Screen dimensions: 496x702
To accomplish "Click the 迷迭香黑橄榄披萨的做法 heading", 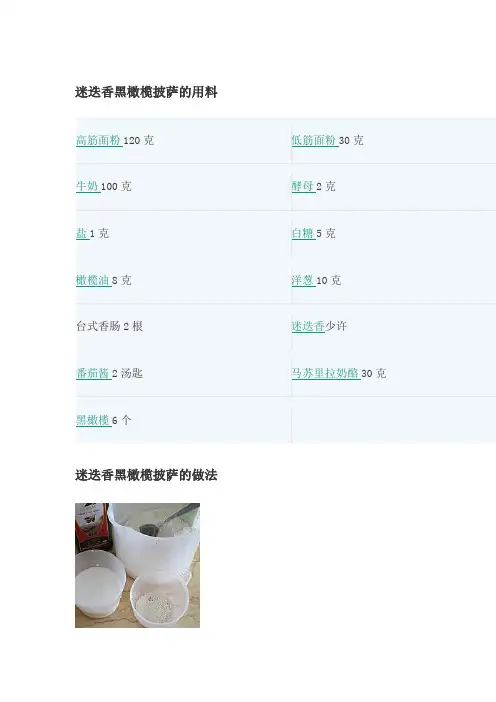I will (x=146, y=475).
